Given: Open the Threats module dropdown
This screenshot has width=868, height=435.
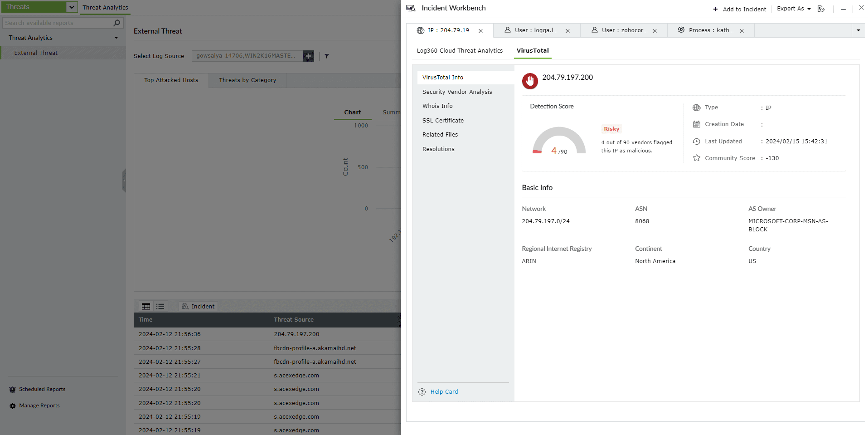Looking at the screenshot, I should click(x=72, y=7).
